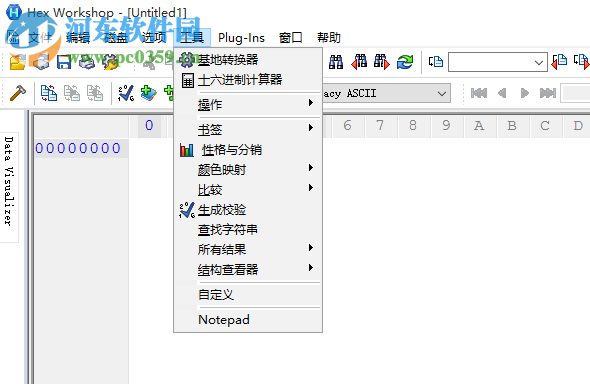This screenshot has height=384, width=590.
Task: Click the Goto icon beside combo box
Action: point(436,62)
